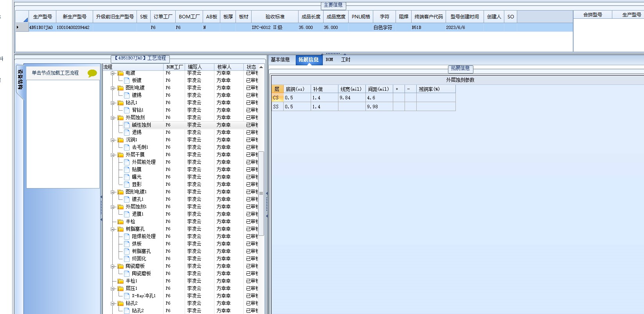644x314 pixels.
Task: Click the 曝光 document icon
Action: [127, 177]
